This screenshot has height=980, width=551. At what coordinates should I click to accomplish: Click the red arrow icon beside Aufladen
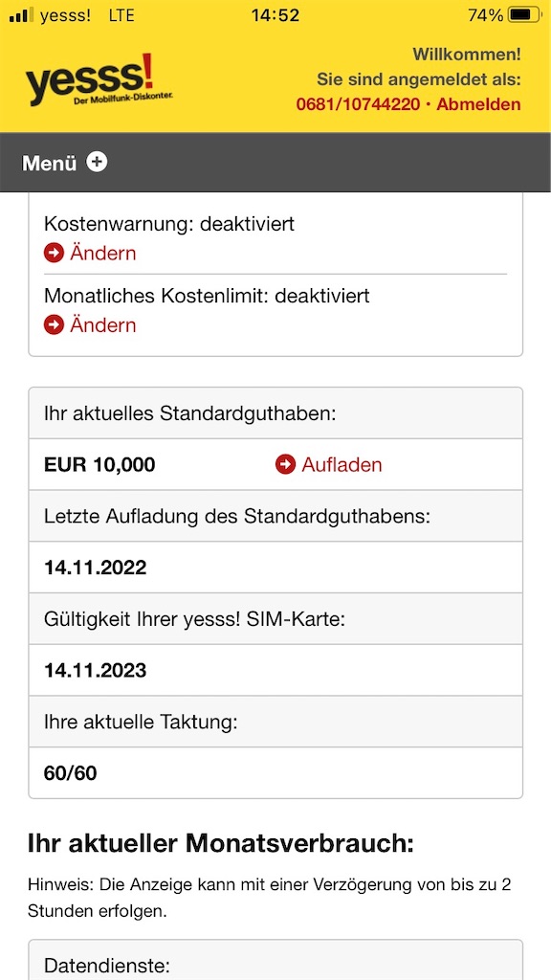tap(285, 464)
